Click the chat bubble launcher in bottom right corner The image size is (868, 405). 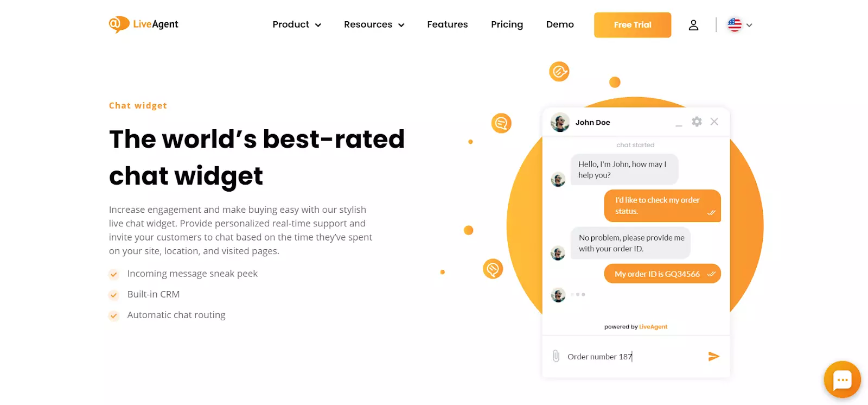point(841,379)
